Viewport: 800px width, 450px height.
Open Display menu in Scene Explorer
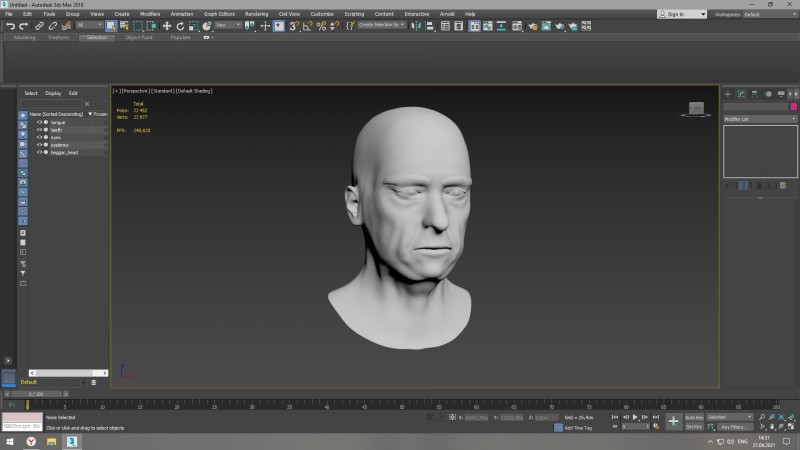53,93
